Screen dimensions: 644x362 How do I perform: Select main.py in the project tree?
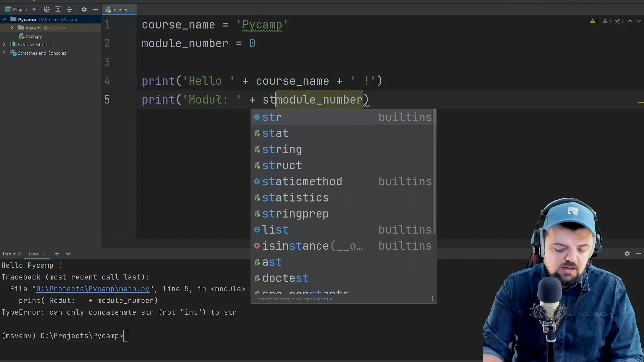34,36
